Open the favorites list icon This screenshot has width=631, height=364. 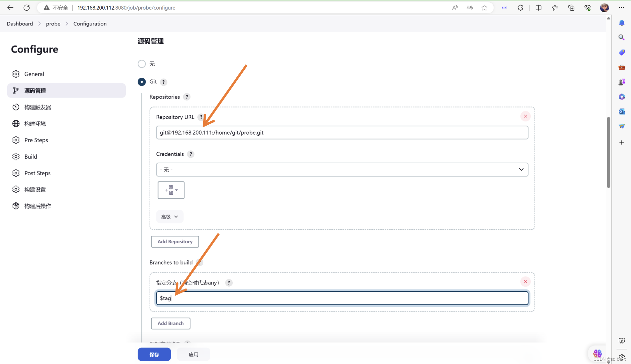tap(555, 8)
